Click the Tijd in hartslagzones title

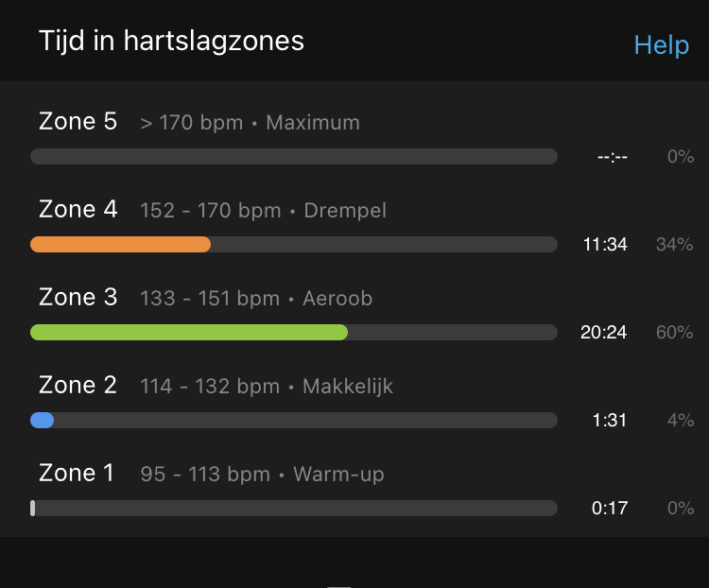coord(171,42)
